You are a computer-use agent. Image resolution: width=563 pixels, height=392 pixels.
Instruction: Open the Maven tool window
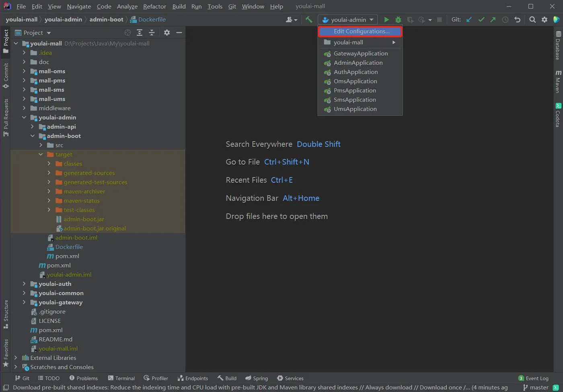tap(558, 81)
